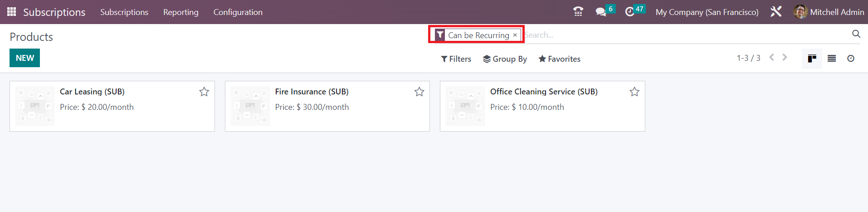Expand the Favorites dropdown

tap(560, 59)
